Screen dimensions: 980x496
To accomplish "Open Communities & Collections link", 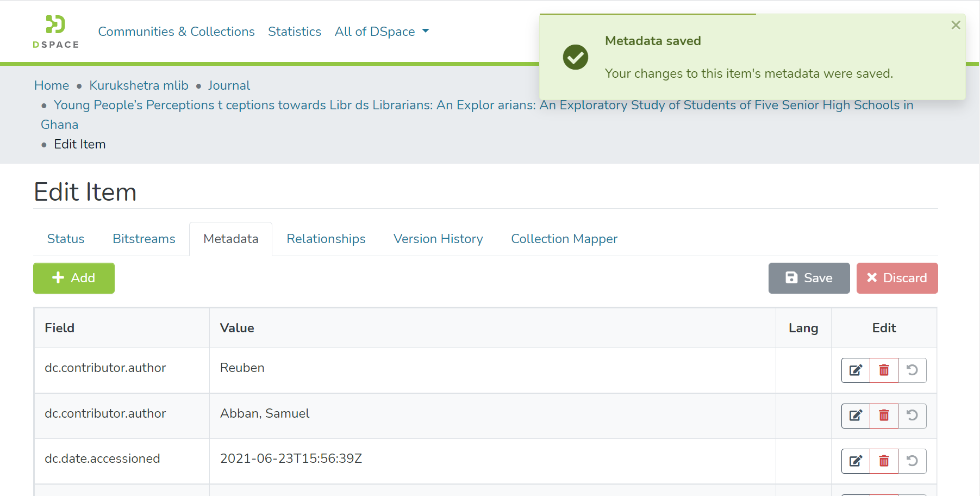I will coord(176,32).
